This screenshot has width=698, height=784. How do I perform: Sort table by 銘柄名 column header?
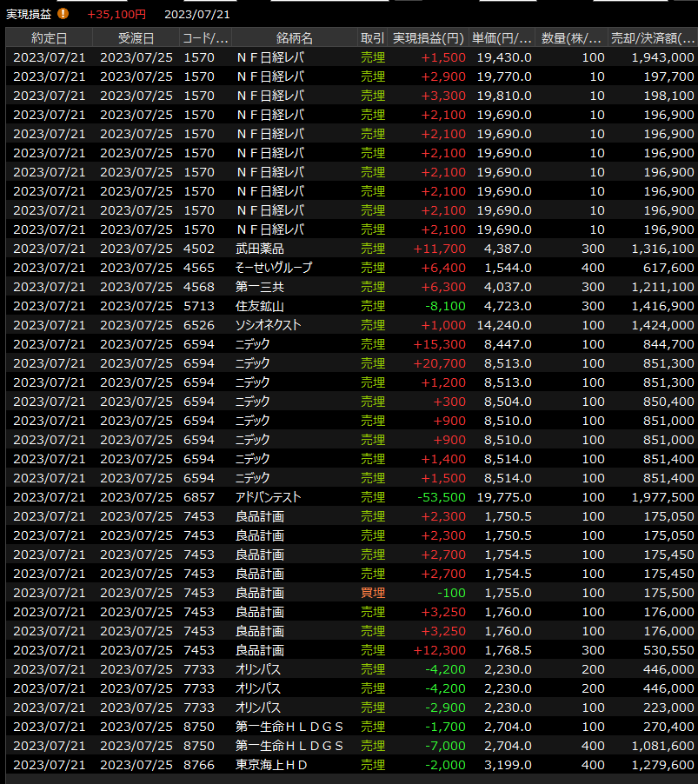tap(294, 38)
